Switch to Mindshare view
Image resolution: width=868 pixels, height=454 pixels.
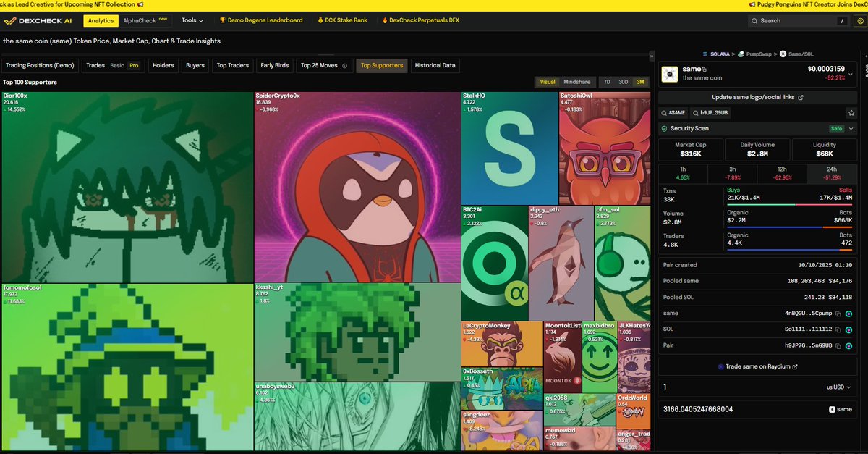click(576, 82)
